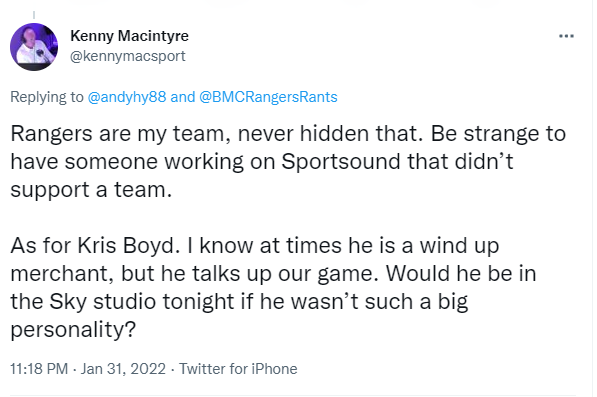Visit the @andyhy88 mention
Image resolution: width=597 pixels, height=397 pixels.
click(127, 97)
